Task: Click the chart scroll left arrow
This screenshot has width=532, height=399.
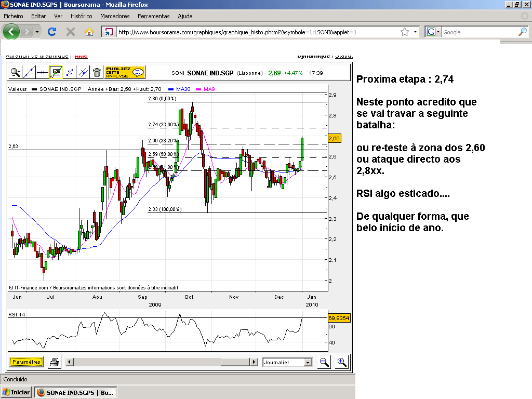Action: 70,362
